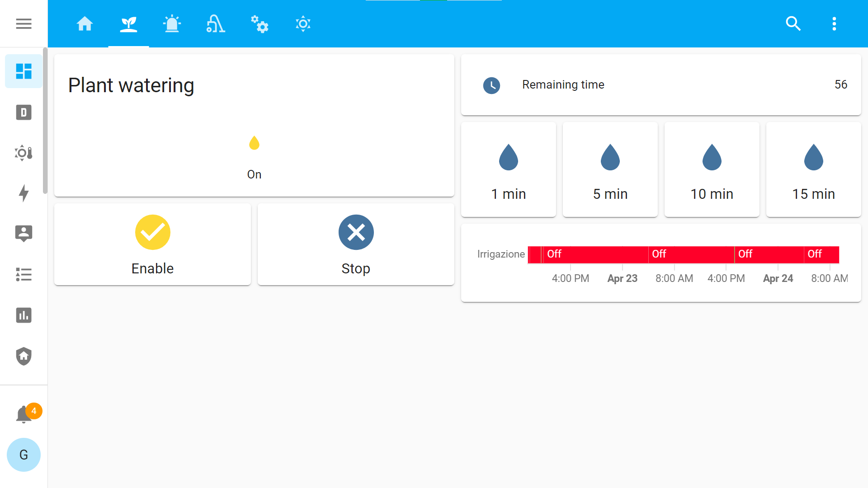This screenshot has height=488, width=868.
Task: Select the vacuum cleaner view icon
Action: coord(215,23)
